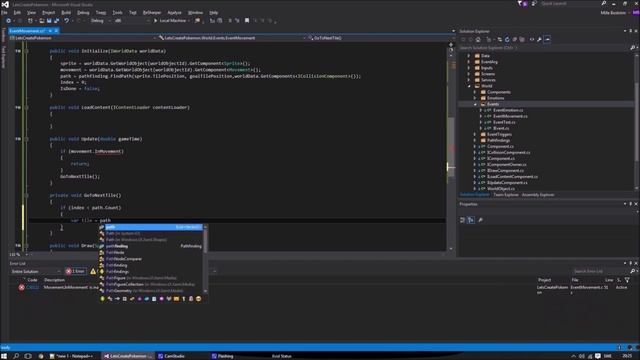Click the Property Pages wrench icon
Viewport: 640px width, 360px height.
tap(480, 220)
